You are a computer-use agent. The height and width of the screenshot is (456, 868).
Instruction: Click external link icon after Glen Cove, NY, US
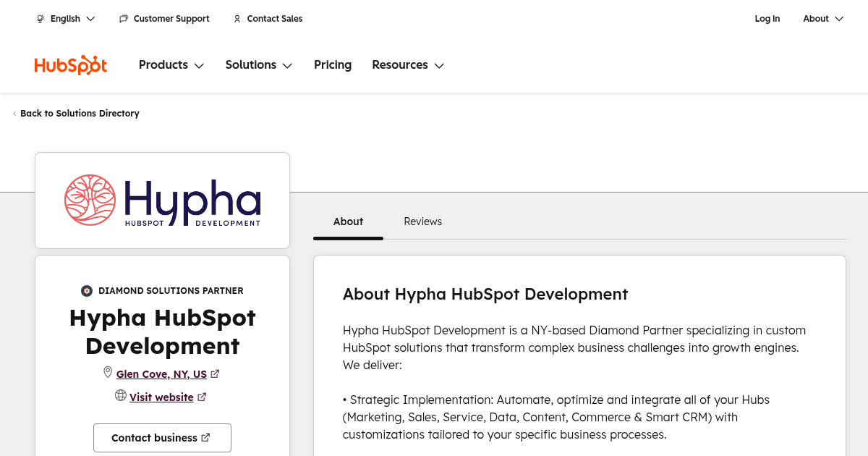pyautogui.click(x=215, y=374)
